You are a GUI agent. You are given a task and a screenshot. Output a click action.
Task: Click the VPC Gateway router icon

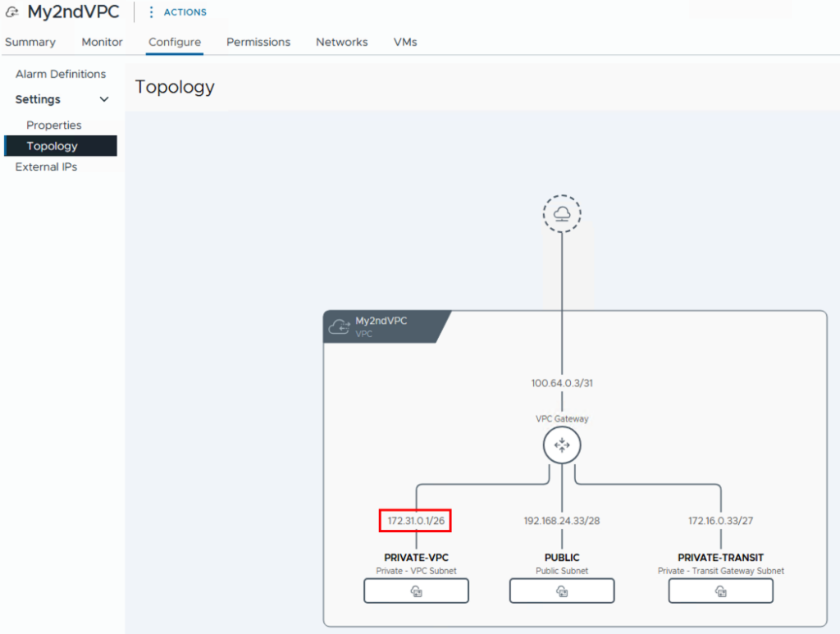click(562, 445)
